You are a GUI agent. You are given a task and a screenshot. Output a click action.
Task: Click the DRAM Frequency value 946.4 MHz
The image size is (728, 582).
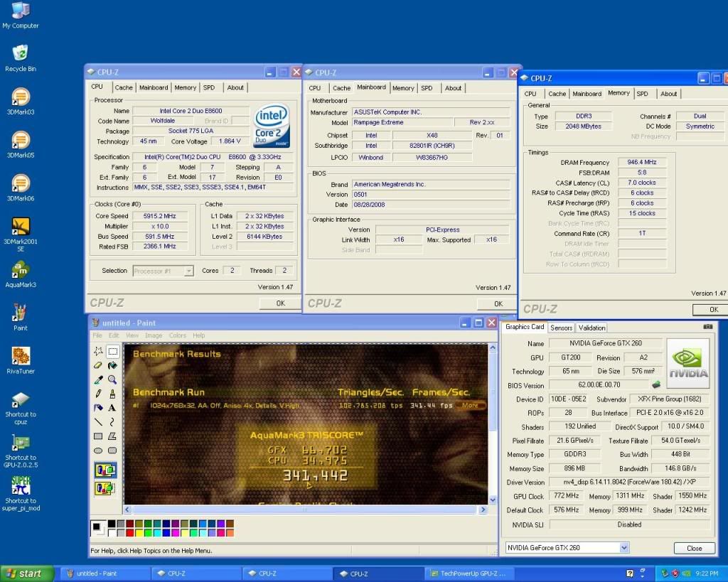point(642,163)
